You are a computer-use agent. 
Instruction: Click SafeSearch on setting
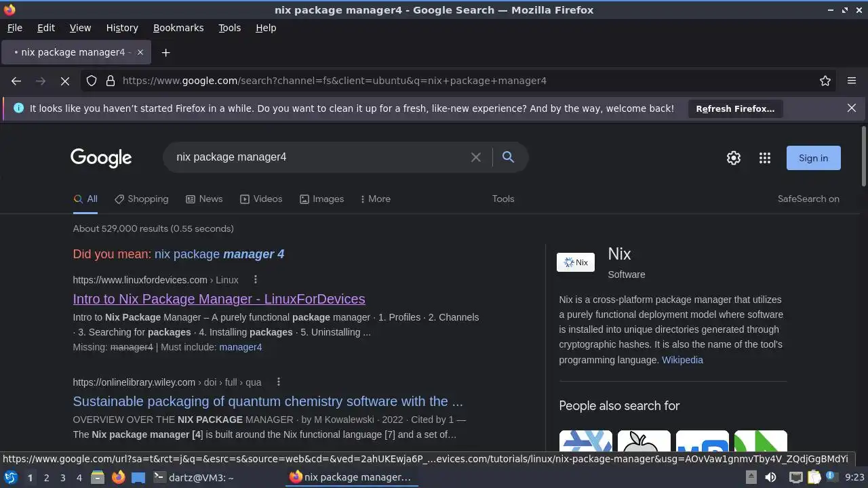[808, 199]
